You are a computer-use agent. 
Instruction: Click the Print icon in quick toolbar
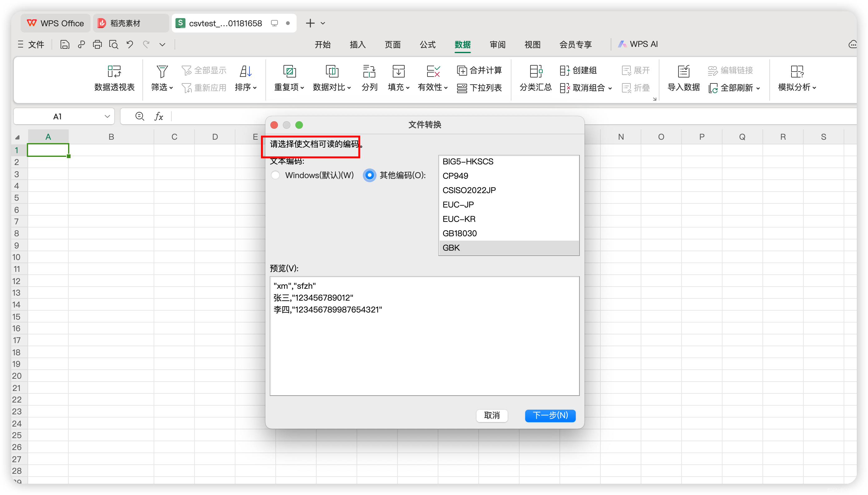[97, 45]
